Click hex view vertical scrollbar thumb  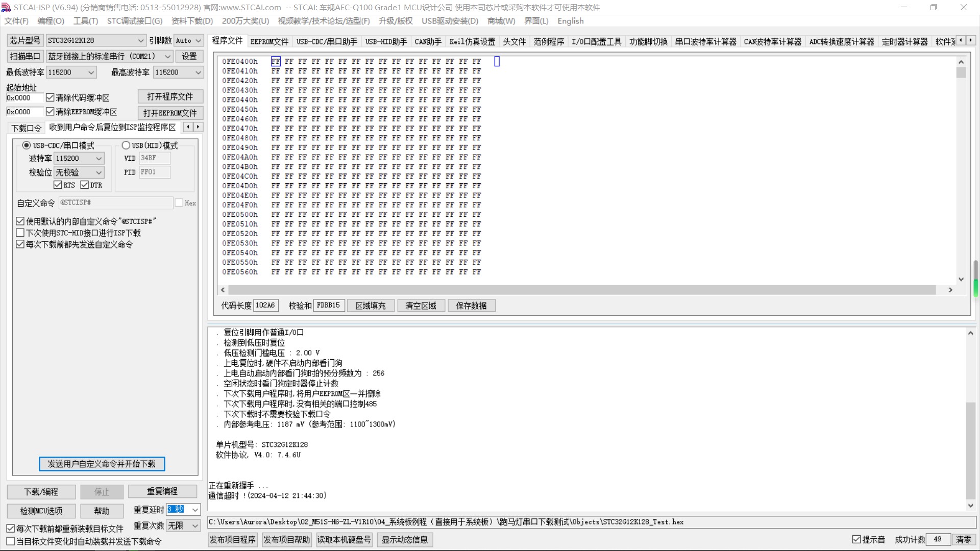(961, 73)
